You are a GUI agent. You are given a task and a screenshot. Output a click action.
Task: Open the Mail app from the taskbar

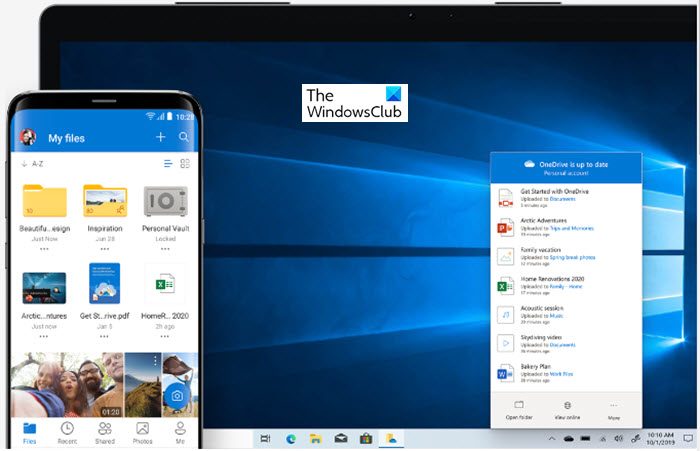[341, 439]
